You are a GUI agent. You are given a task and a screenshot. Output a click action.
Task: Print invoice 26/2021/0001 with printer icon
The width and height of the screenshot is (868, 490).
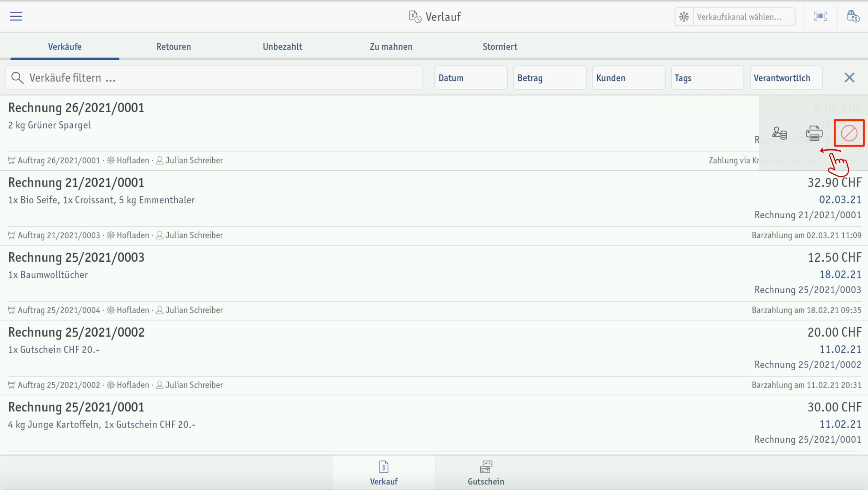(814, 133)
